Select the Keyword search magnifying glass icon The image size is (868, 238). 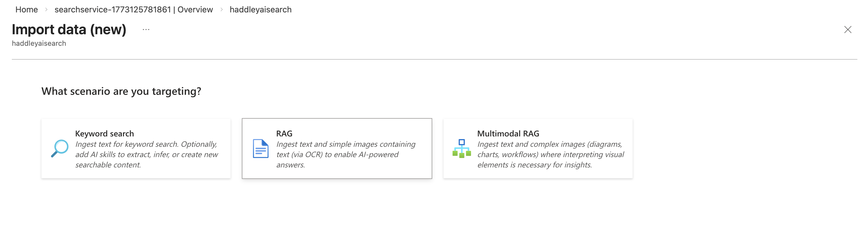[x=60, y=148]
